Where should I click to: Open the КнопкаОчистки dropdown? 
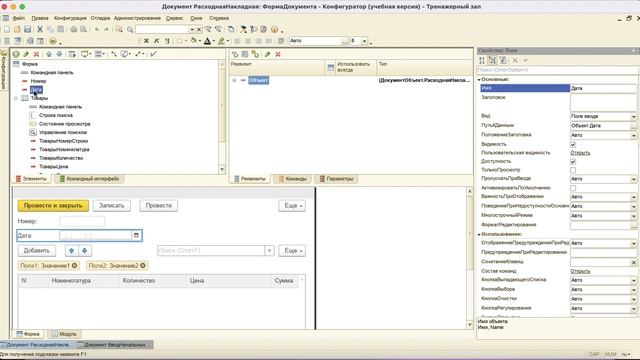(x=633, y=299)
